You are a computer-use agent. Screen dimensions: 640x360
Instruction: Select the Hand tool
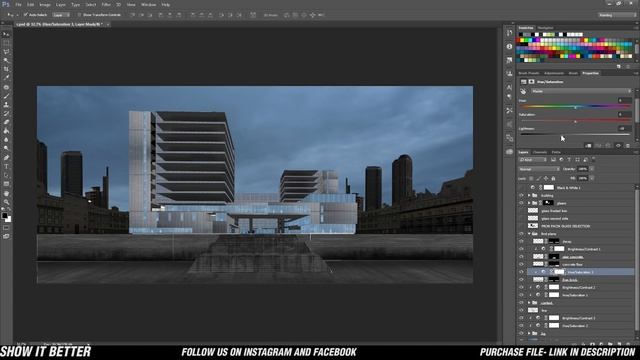pyautogui.click(x=6, y=193)
